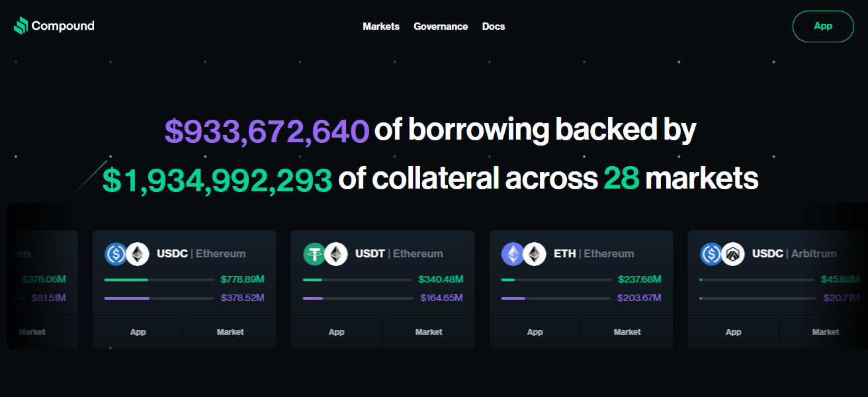Click the green outlined App button in the header
The width and height of the screenshot is (868, 397).
[823, 26]
